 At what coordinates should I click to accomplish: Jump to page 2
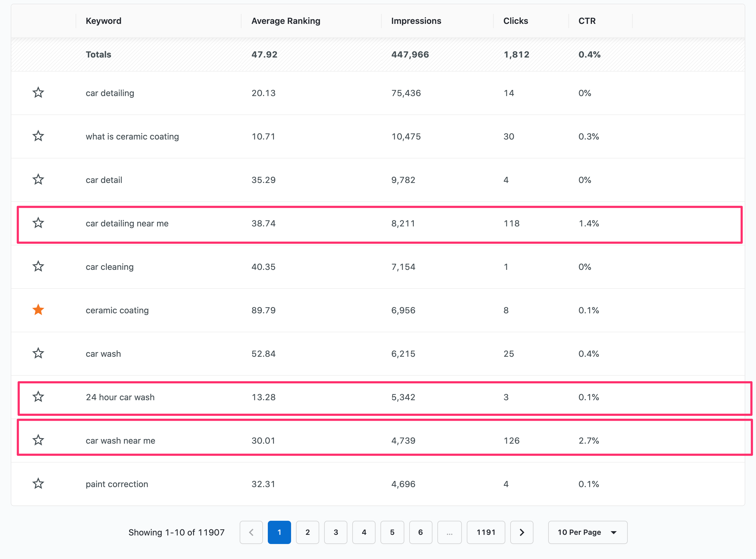coord(307,532)
